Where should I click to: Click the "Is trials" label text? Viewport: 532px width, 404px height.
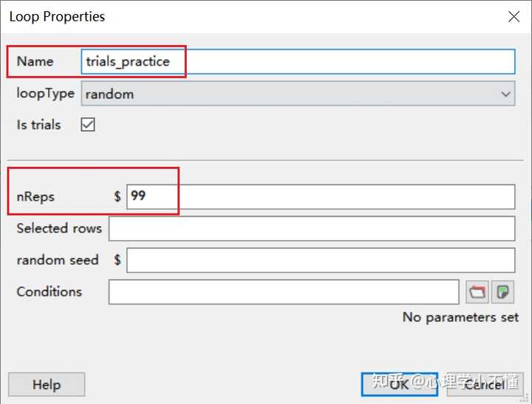tap(39, 125)
